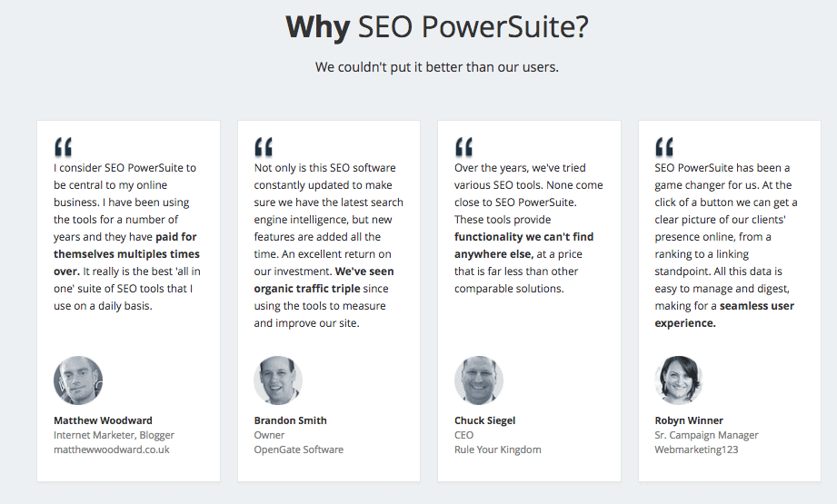Click Matthew Woodward's profile photo

pos(78,380)
